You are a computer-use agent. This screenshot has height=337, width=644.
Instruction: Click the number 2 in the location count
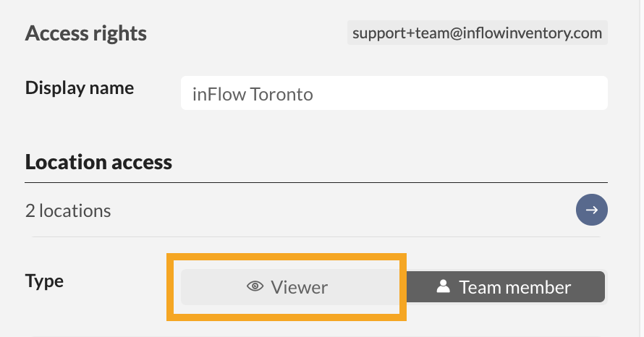click(x=30, y=210)
